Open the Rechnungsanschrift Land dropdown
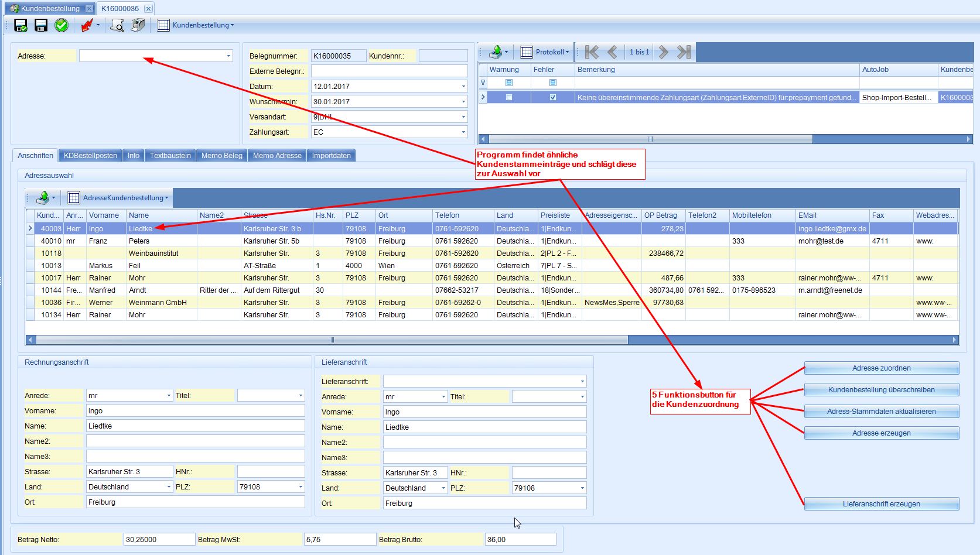Image resolution: width=980 pixels, height=555 pixels. click(169, 487)
